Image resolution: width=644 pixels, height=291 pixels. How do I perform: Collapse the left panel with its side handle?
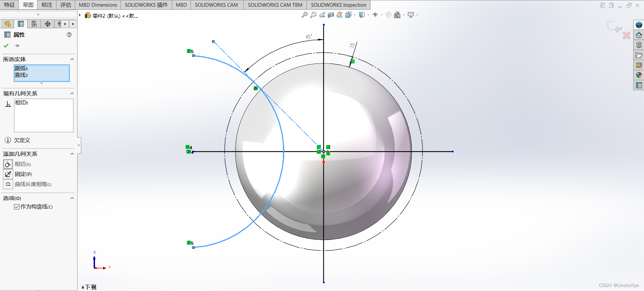[79, 145]
